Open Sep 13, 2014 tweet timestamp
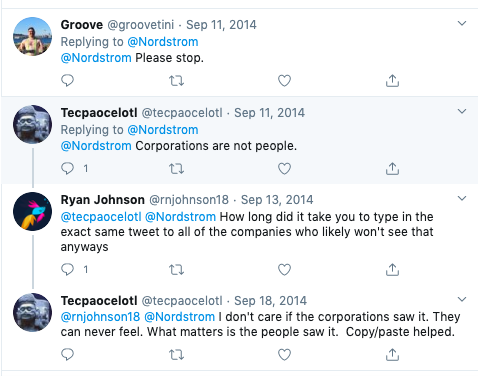This screenshot has width=478, height=376. tap(277, 200)
